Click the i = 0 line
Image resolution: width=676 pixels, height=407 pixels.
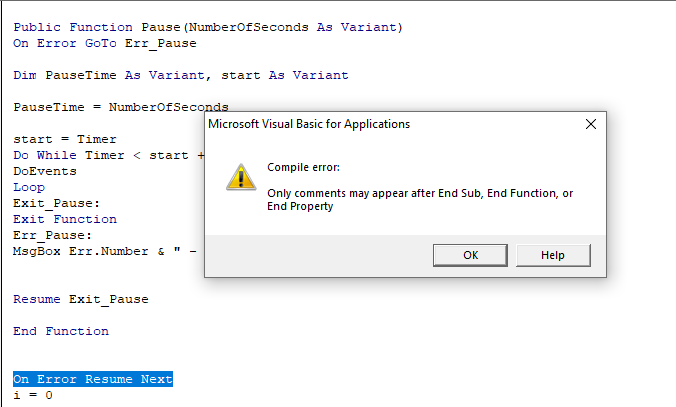tap(33, 395)
